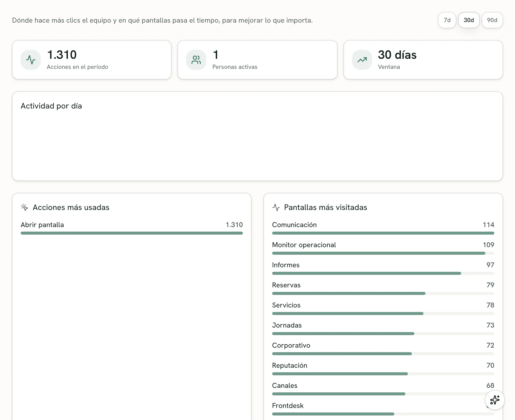The image size is (515, 420).
Task: Click the 68 visit count for Canales
Action: [490, 385]
